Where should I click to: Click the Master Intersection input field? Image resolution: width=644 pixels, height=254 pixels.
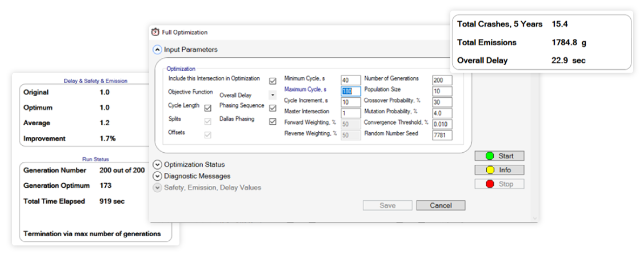click(x=351, y=113)
